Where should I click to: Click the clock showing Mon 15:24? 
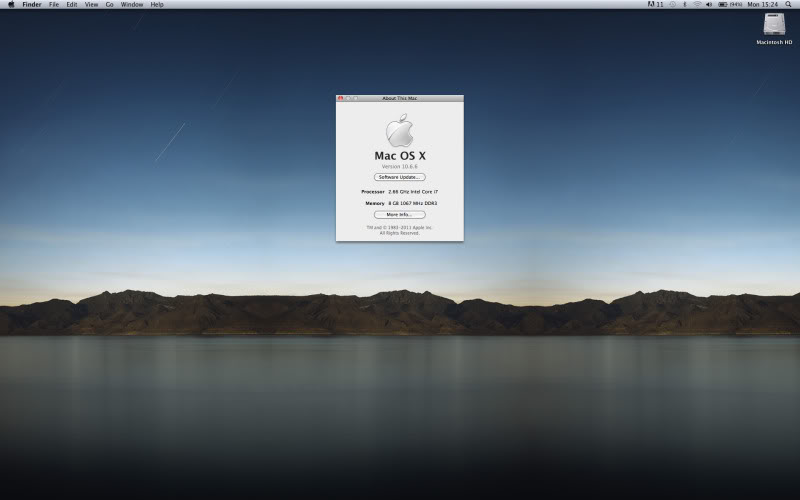click(x=762, y=4)
